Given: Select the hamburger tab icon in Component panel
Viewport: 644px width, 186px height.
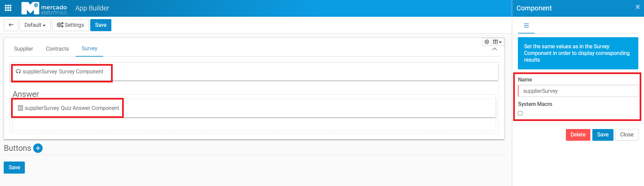Looking at the screenshot, I should [526, 25].
